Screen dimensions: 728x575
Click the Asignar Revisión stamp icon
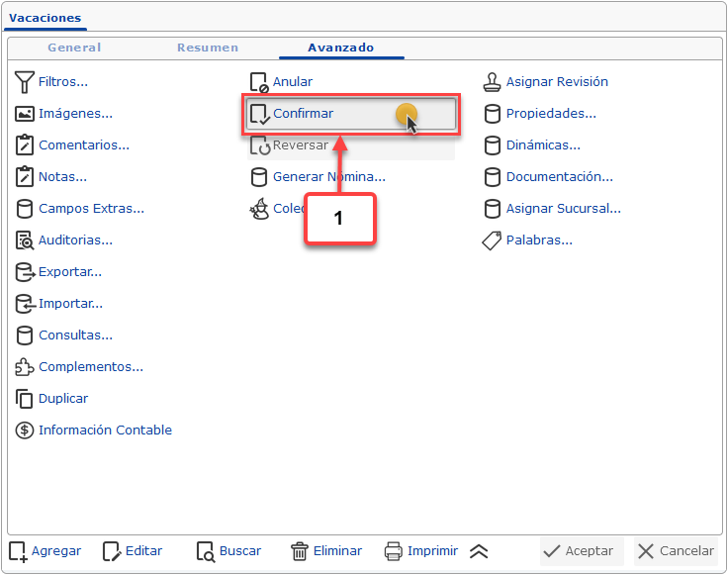[x=493, y=82]
